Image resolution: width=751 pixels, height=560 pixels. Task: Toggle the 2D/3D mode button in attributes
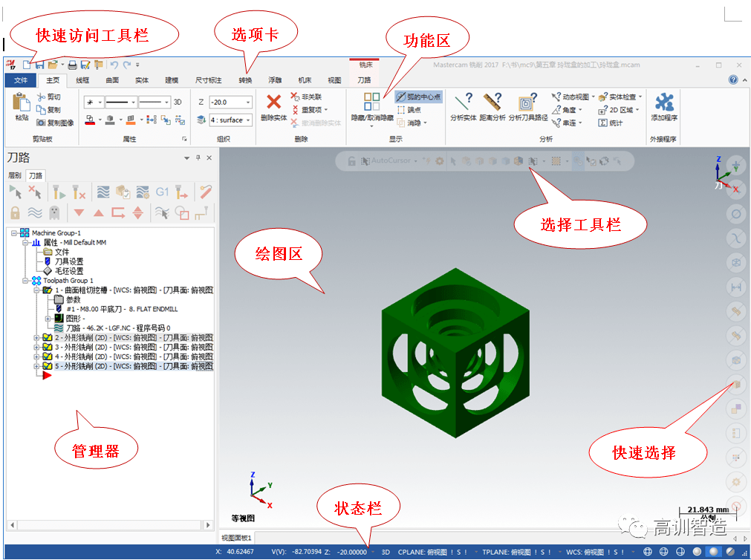[178, 102]
